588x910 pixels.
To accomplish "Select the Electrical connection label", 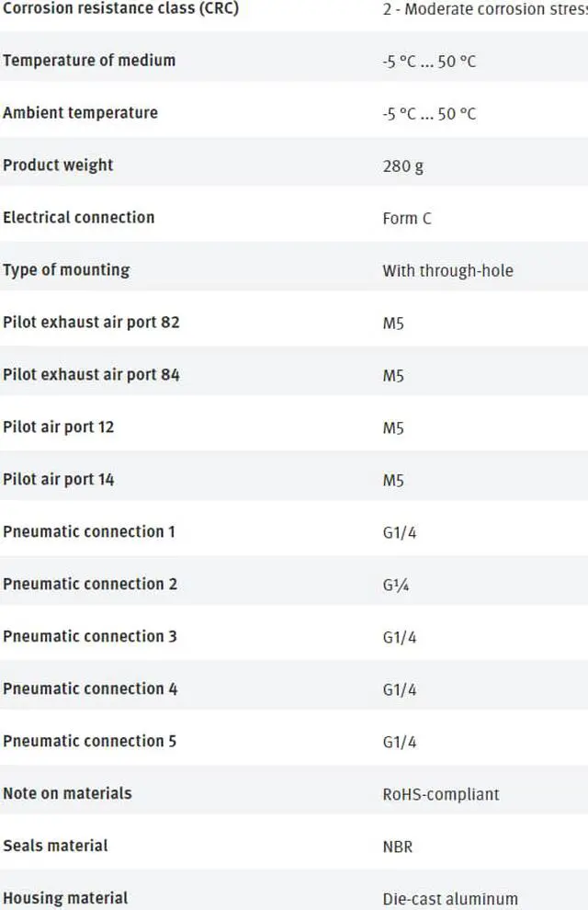I will [79, 218].
